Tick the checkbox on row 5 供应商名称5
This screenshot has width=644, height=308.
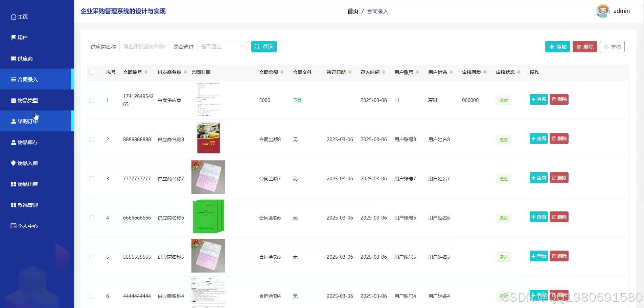pyautogui.click(x=92, y=257)
